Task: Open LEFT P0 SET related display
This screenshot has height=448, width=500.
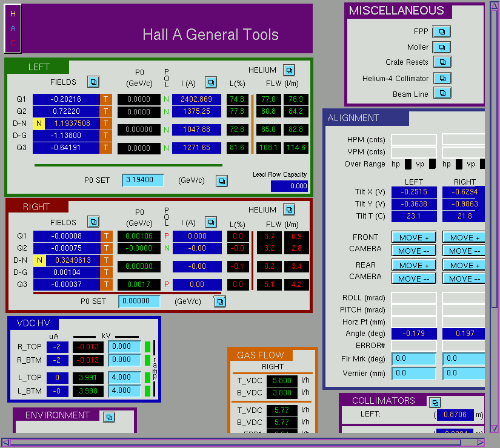Action: click(x=222, y=181)
